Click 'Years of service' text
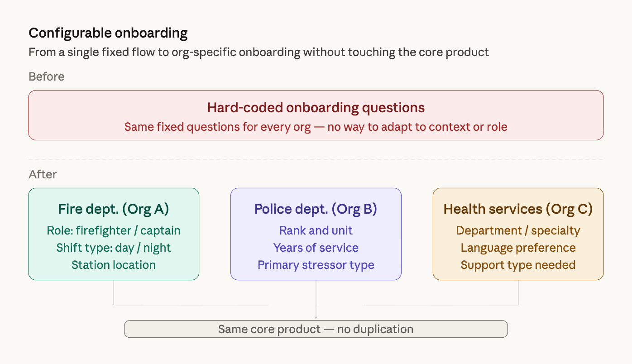 [316, 248]
